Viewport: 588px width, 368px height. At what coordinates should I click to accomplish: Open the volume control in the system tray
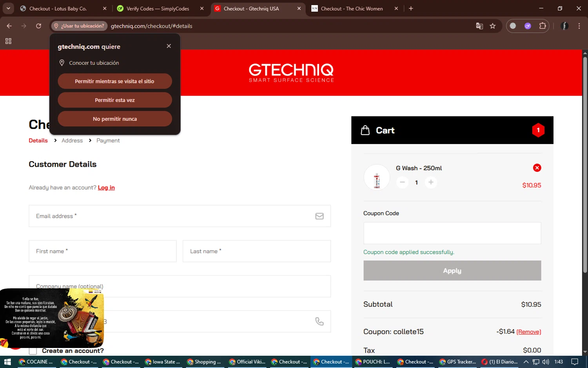(546, 362)
